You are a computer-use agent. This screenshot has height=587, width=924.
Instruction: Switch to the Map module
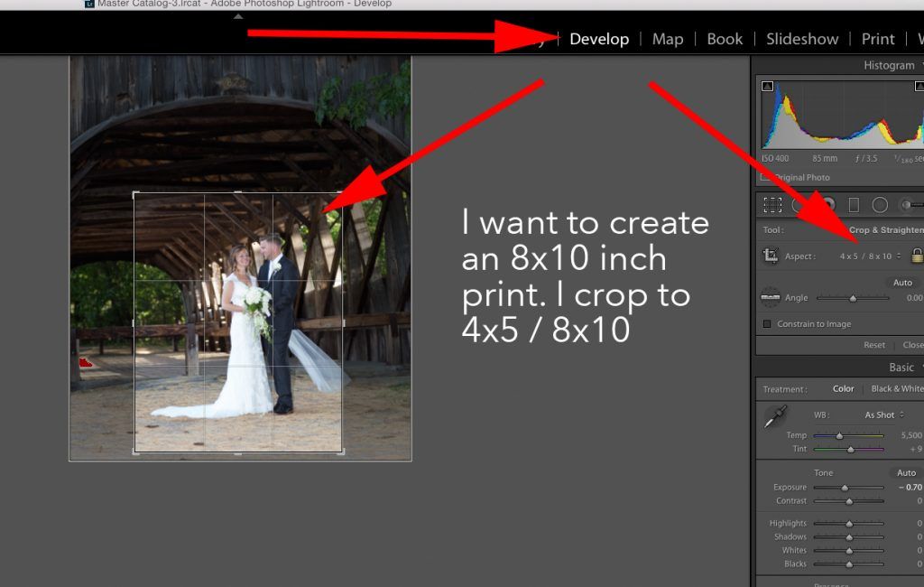[x=668, y=39]
